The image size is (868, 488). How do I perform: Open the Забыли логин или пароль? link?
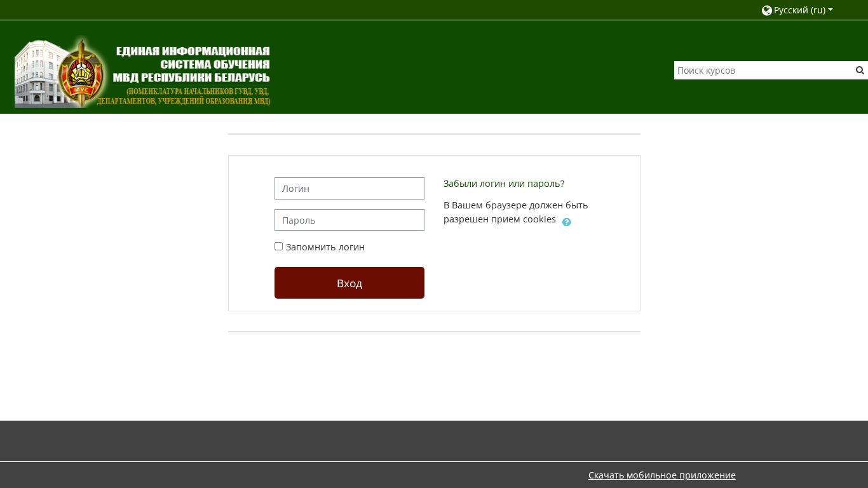coord(504,184)
